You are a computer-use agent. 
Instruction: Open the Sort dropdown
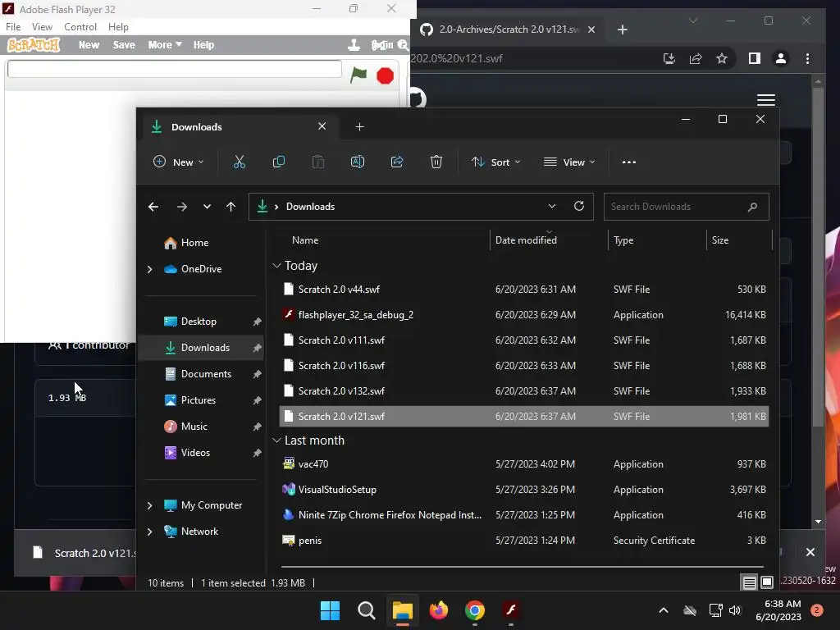(495, 162)
